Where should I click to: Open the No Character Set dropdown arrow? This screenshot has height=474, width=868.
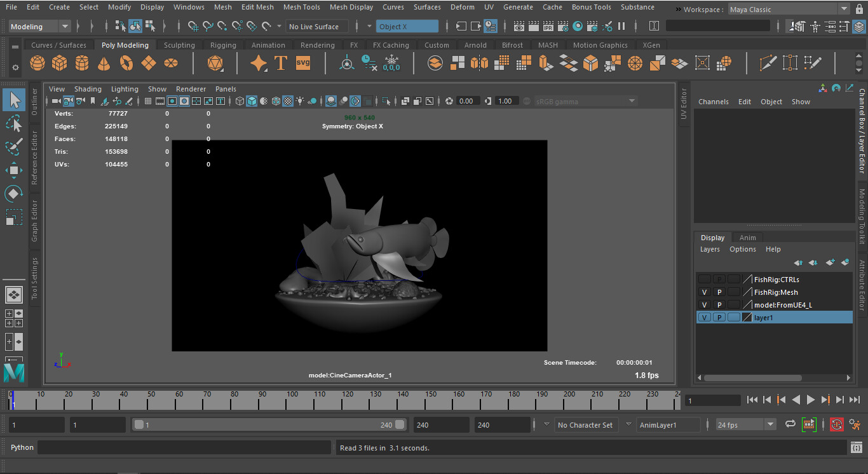[547, 424]
